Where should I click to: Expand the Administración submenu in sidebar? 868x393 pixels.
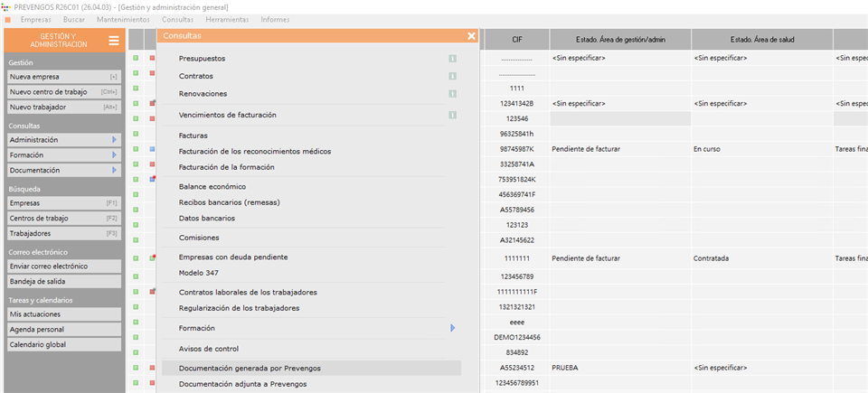pos(114,140)
